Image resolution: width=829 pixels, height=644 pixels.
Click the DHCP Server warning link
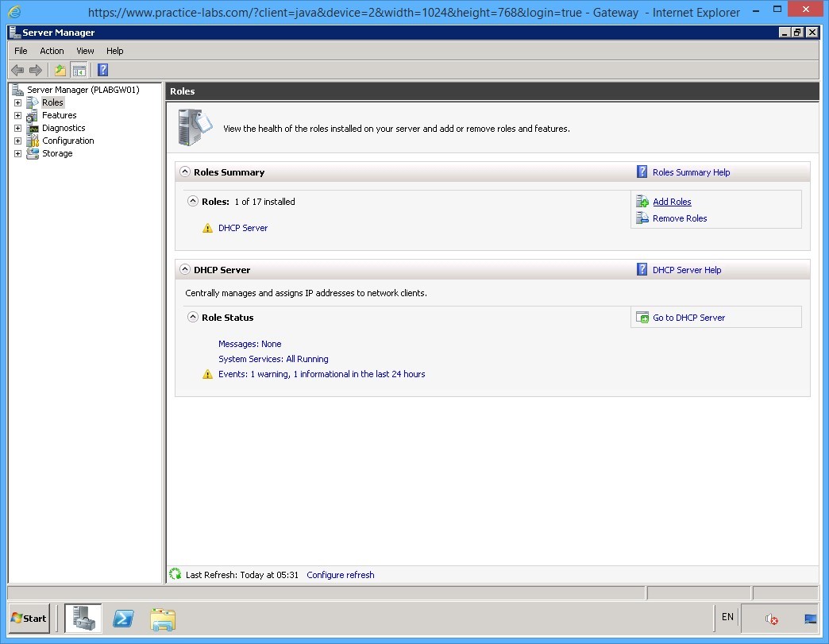coord(242,227)
